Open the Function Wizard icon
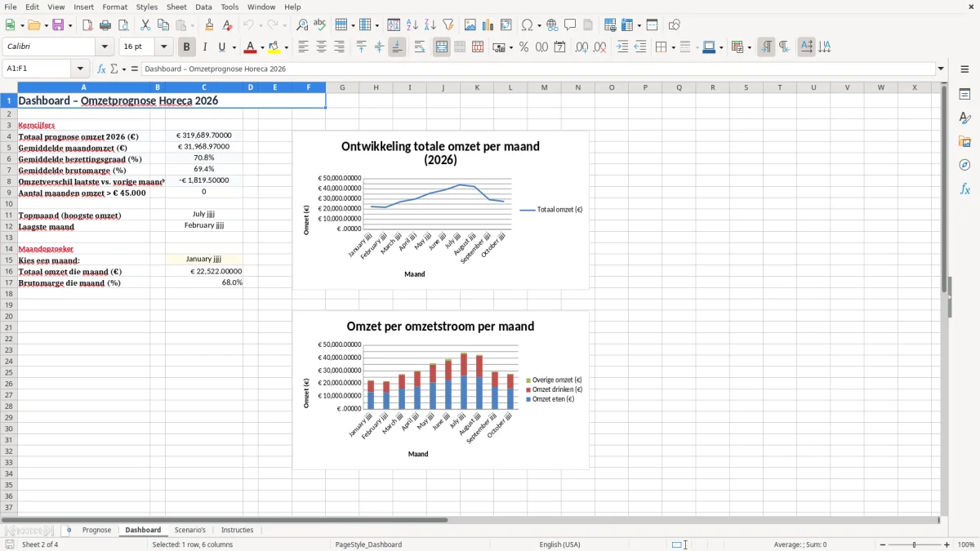 (101, 69)
